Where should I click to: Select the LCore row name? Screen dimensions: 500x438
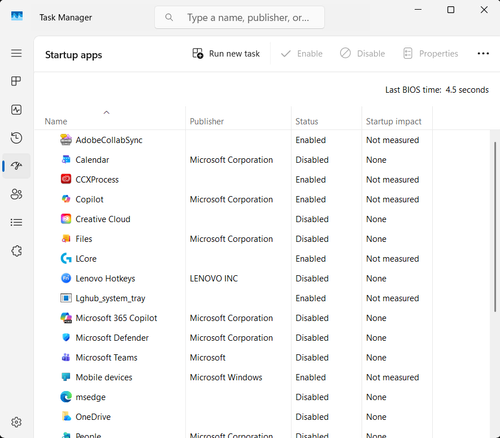point(86,259)
